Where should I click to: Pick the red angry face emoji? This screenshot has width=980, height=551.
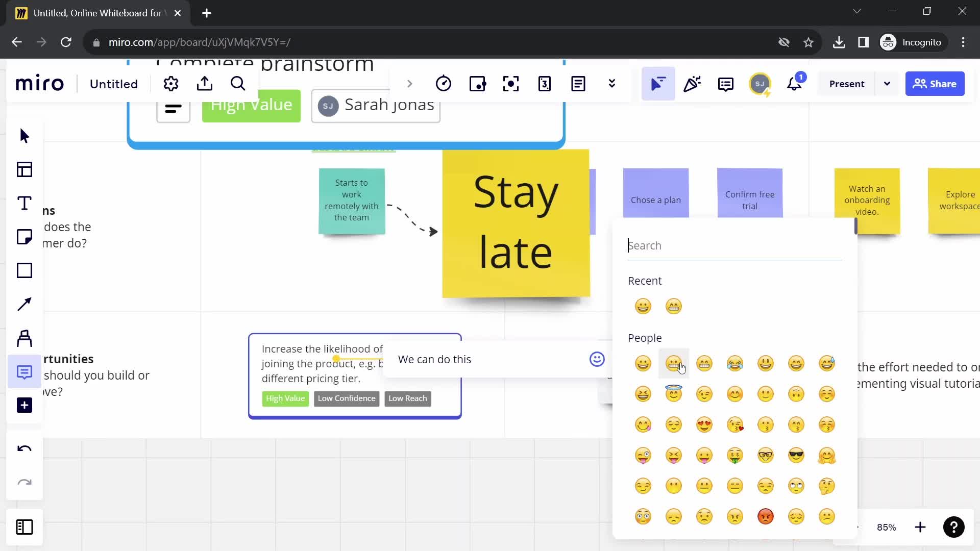pos(766,516)
